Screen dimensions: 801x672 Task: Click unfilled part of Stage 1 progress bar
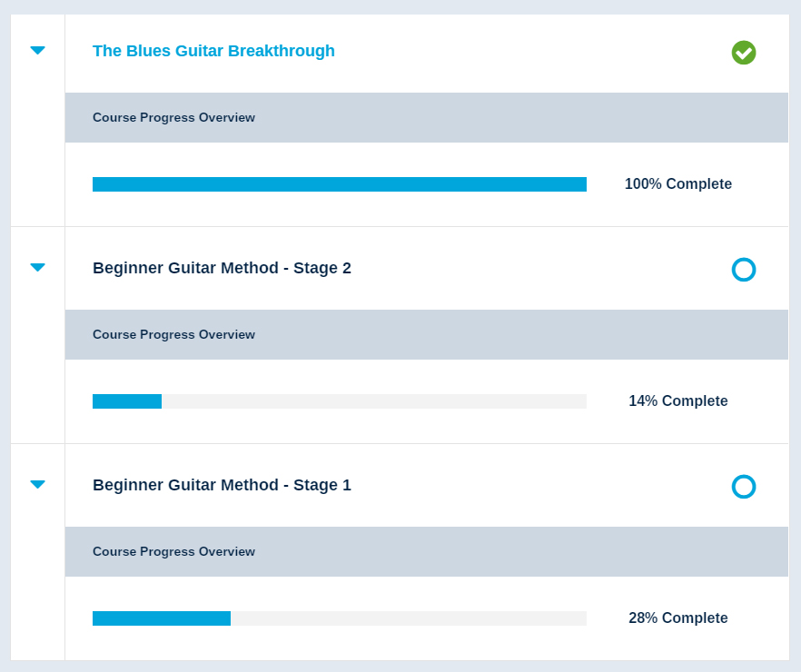click(409, 618)
